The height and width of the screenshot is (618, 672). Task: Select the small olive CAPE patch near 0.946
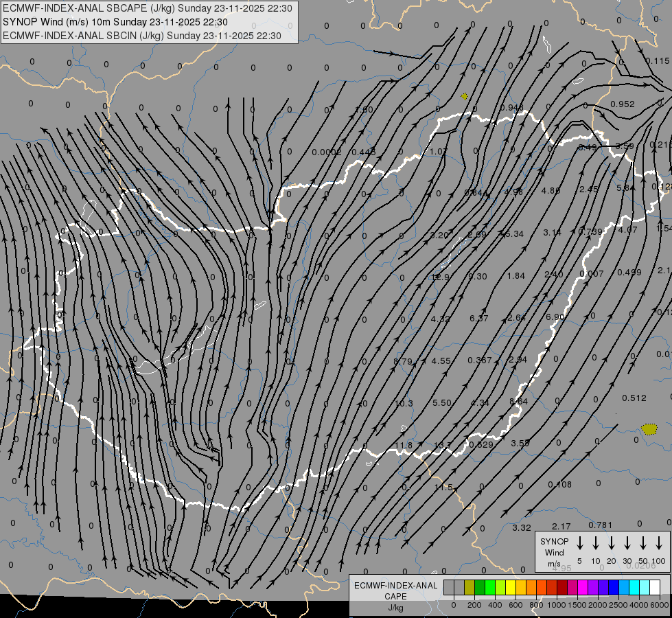pyautogui.click(x=464, y=97)
